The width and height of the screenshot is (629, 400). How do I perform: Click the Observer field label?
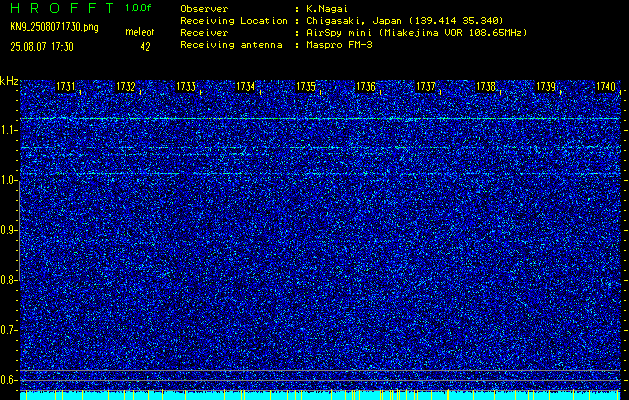[x=204, y=8]
